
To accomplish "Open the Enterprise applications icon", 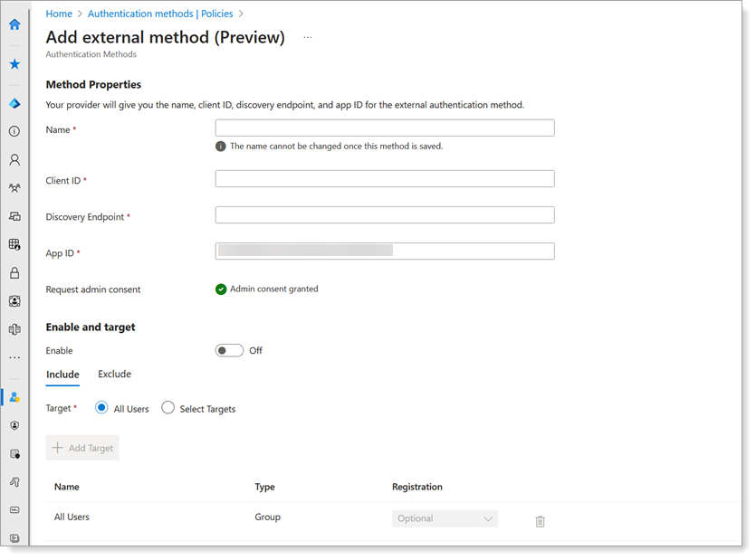I will [14, 328].
